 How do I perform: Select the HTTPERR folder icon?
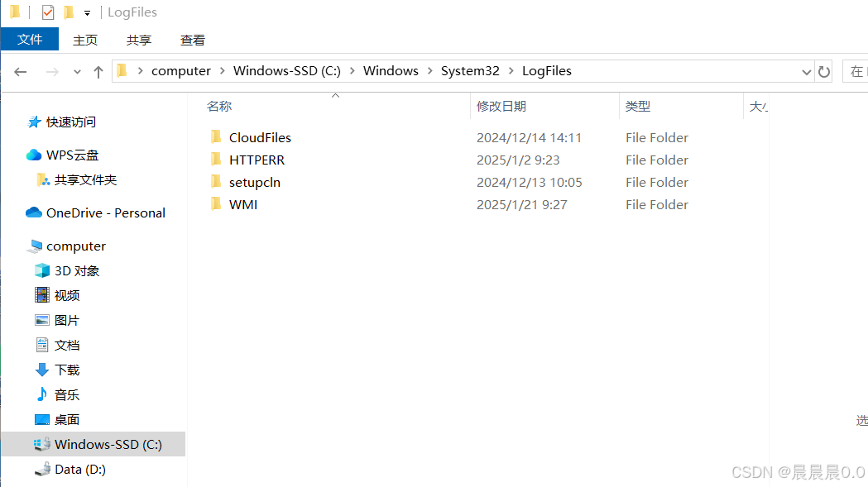click(216, 160)
